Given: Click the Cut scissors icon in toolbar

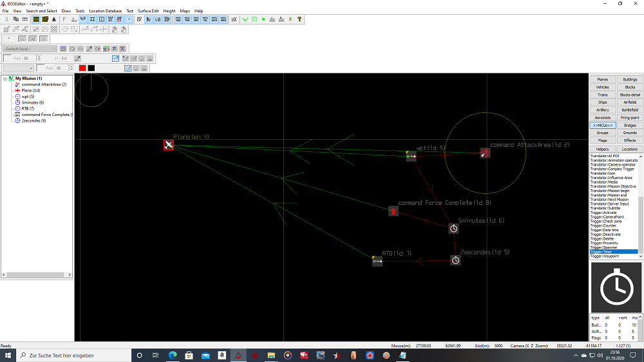Looking at the screenshot, I should 6,19.
